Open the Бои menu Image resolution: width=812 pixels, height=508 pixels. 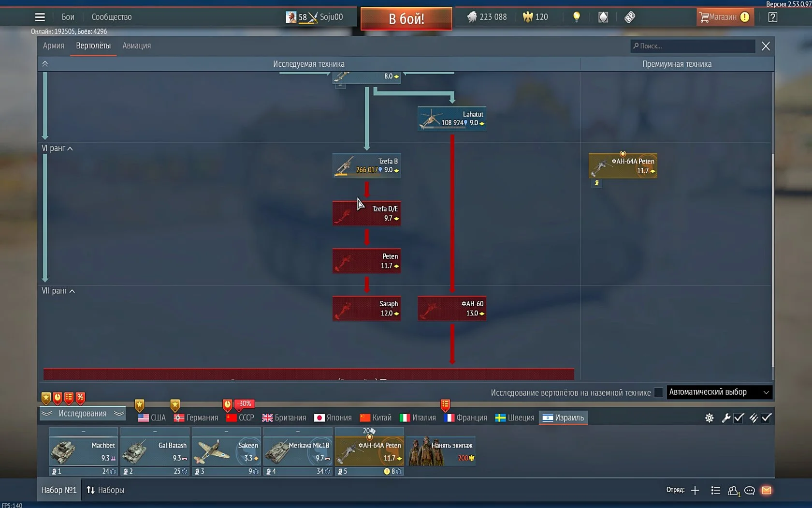tap(68, 17)
